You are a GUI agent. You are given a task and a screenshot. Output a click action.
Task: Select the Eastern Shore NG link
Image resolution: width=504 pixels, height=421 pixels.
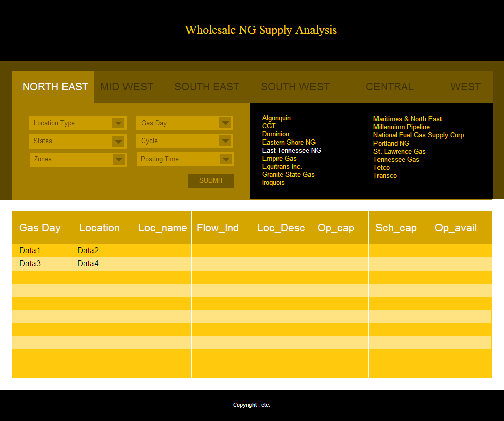coord(289,142)
